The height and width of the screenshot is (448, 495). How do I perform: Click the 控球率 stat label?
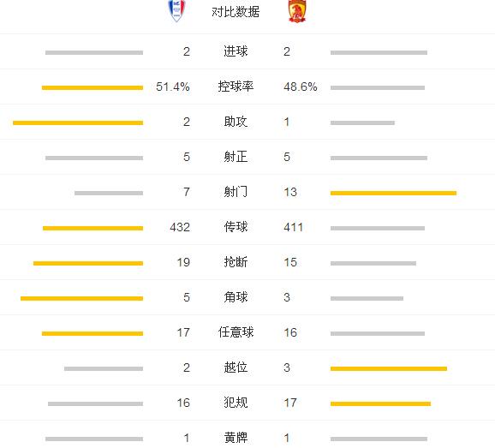(236, 87)
